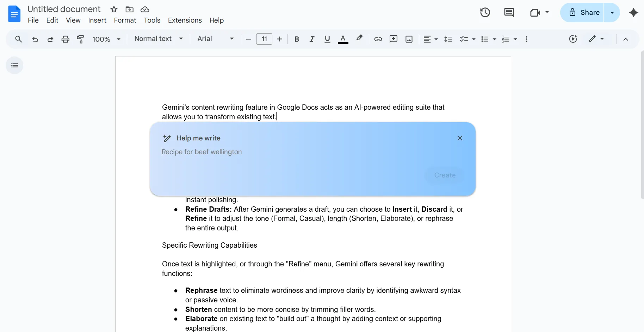Open the Normal text style dropdown
This screenshot has width=644, height=332.
click(159, 39)
